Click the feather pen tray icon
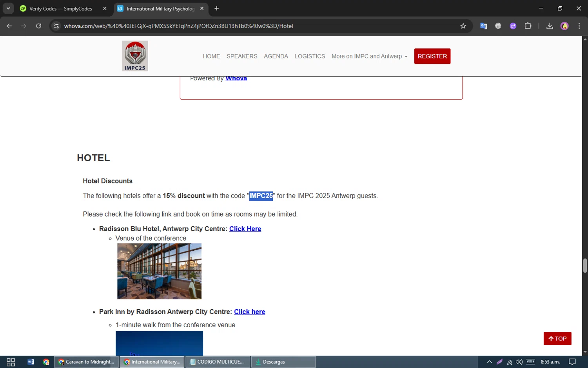Screen dimensions: 588x368 (499, 362)
